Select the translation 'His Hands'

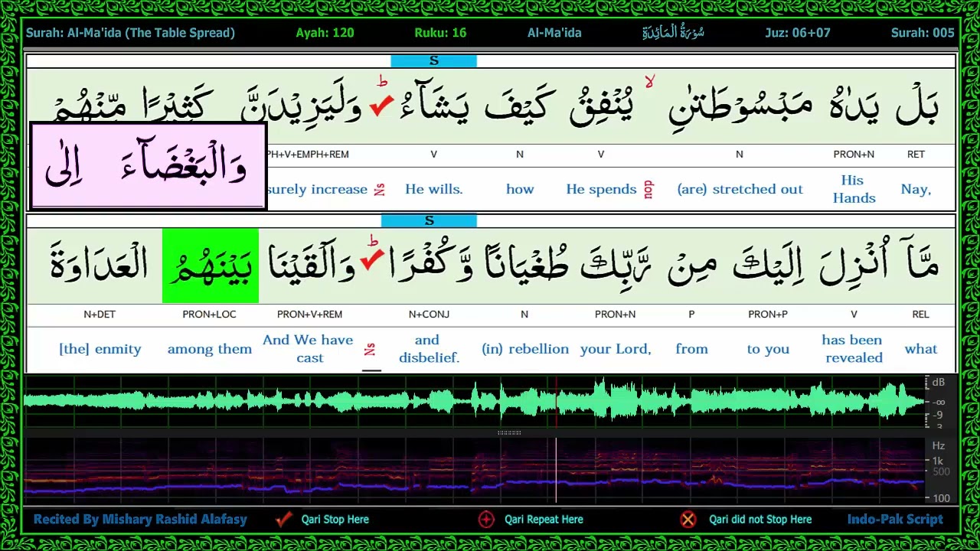click(x=854, y=189)
